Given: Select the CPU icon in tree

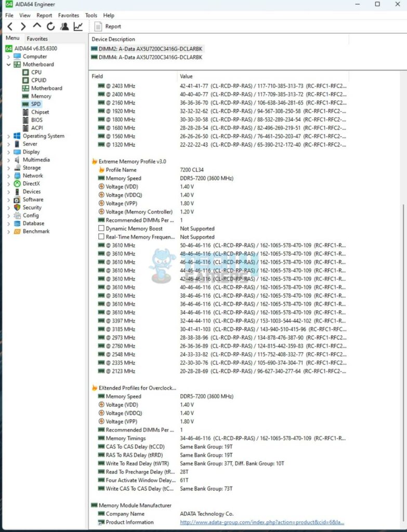Looking at the screenshot, I should point(25,72).
